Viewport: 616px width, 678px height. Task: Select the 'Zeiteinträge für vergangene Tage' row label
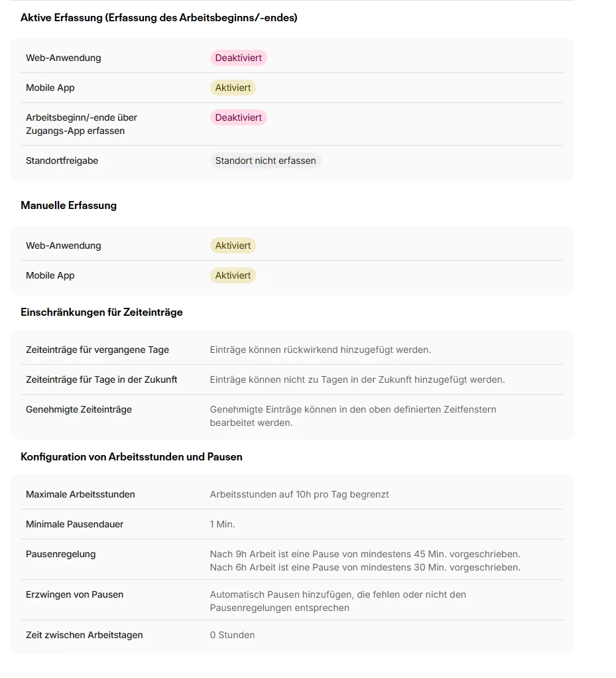point(97,350)
